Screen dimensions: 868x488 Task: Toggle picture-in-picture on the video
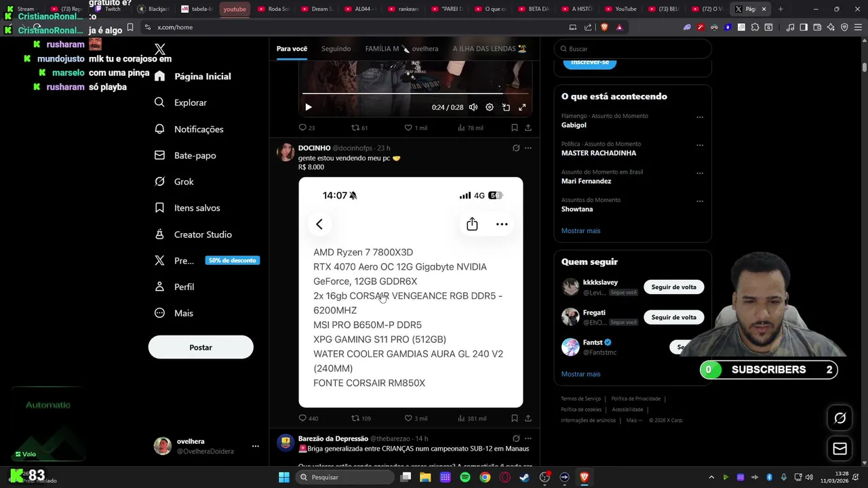(x=506, y=107)
